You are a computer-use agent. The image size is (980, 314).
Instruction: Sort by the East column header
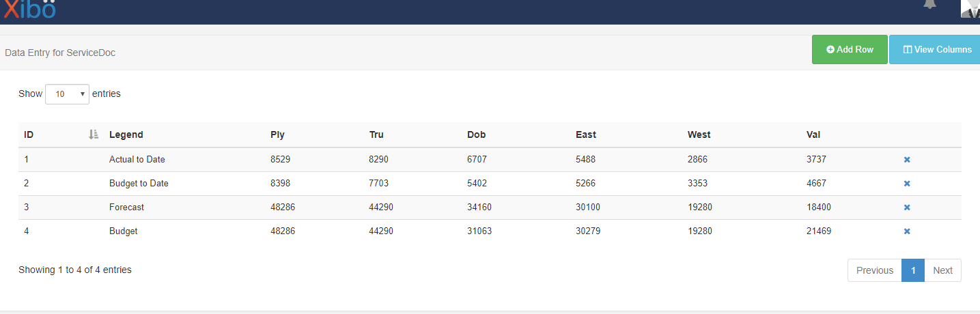pos(586,134)
